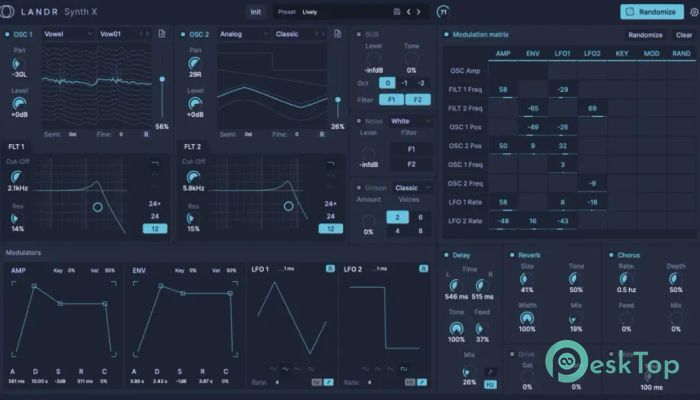Click the Reverb Size knob

pos(526,278)
